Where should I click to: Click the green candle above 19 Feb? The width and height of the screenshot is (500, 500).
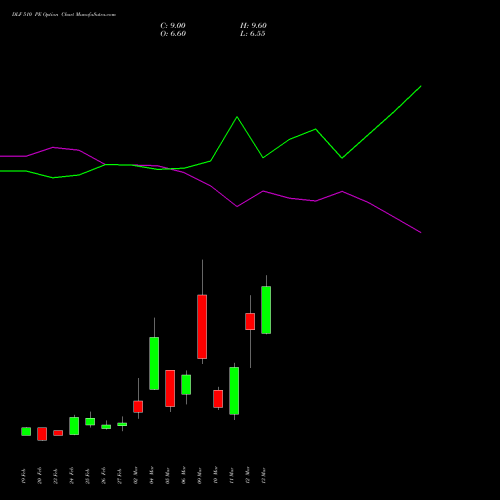pos(26,431)
